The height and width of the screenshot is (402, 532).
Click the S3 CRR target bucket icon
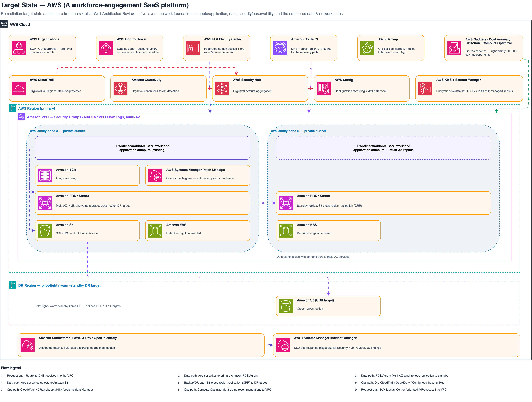pyautogui.click(x=286, y=306)
